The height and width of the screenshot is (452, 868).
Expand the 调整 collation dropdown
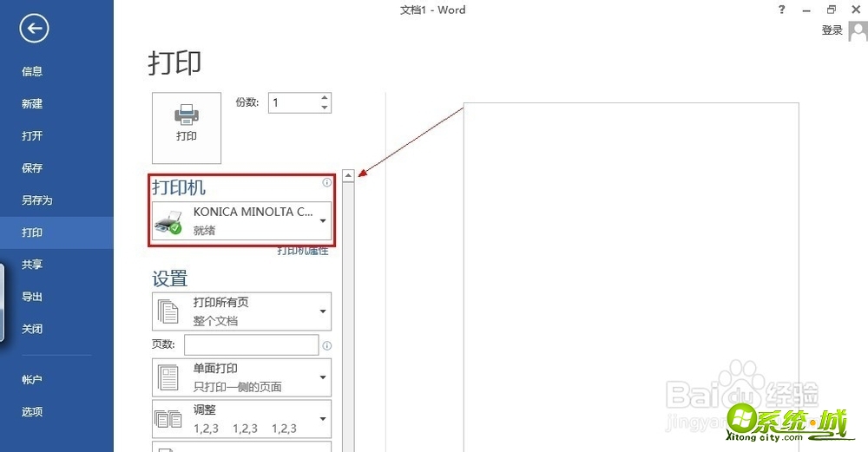pos(323,419)
